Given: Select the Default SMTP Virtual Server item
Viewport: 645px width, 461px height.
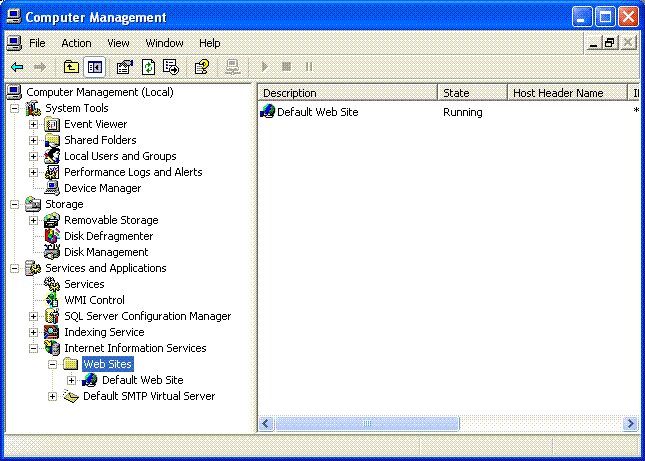Looking at the screenshot, I should coord(149,396).
